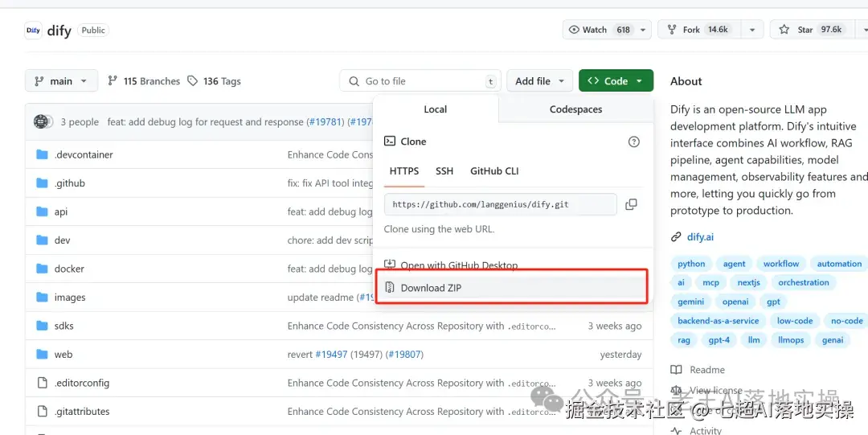
Task: Expand the Fork options dropdown arrow
Action: coord(752,30)
